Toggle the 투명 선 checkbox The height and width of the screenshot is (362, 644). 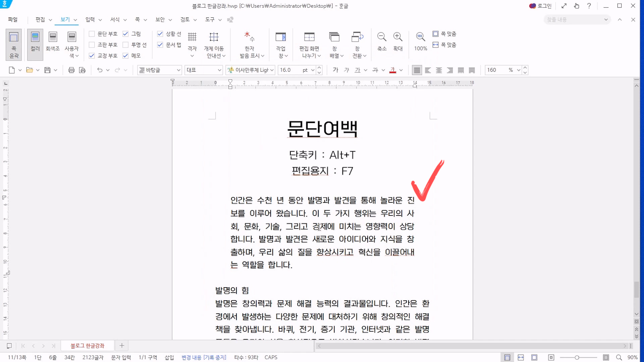[x=125, y=45]
